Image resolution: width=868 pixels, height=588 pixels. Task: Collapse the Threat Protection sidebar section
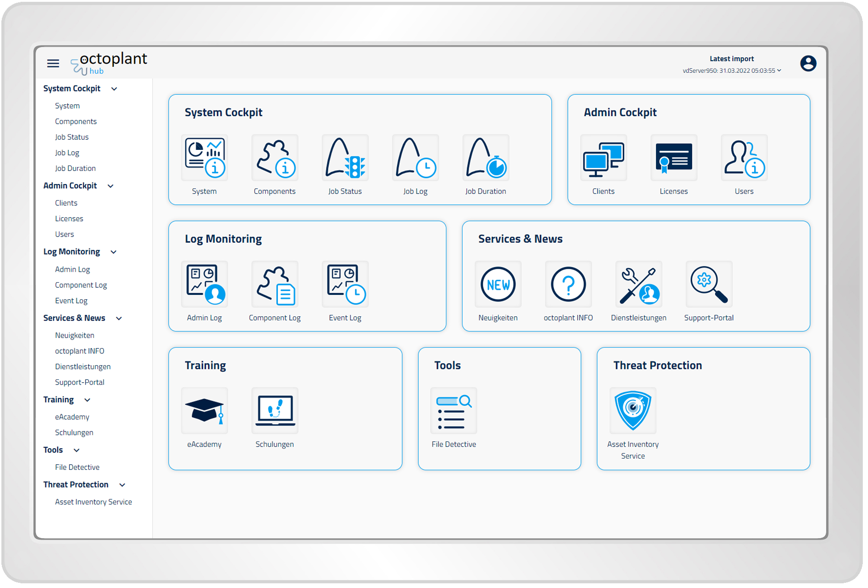pos(122,485)
